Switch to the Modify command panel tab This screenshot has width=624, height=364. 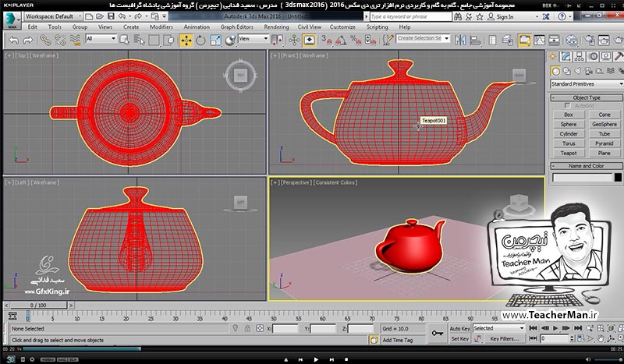tap(566, 56)
